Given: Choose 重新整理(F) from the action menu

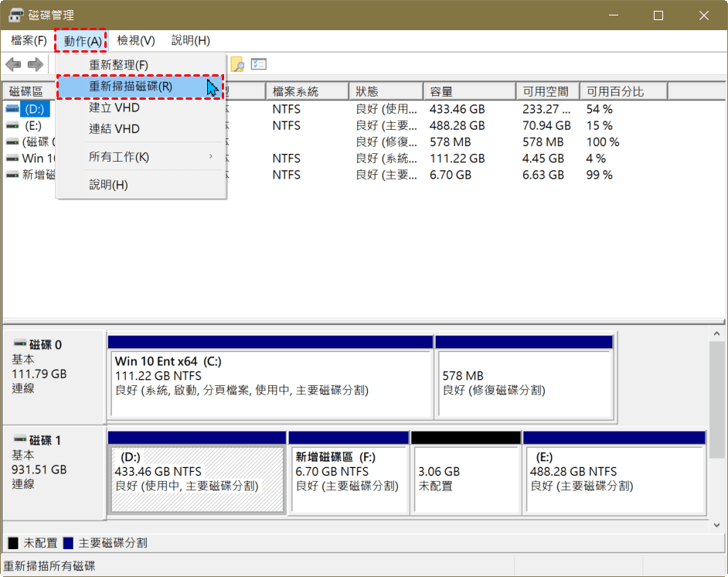Looking at the screenshot, I should point(141,64).
